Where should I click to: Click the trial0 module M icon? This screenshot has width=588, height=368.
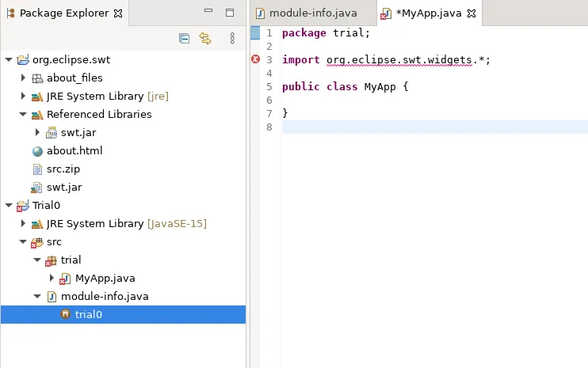(65, 314)
